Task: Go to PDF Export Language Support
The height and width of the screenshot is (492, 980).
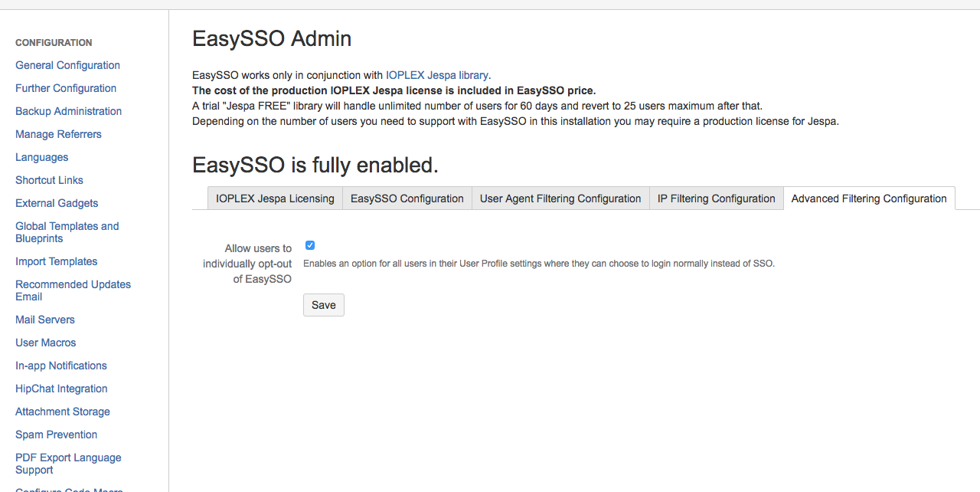Action: tap(68, 464)
